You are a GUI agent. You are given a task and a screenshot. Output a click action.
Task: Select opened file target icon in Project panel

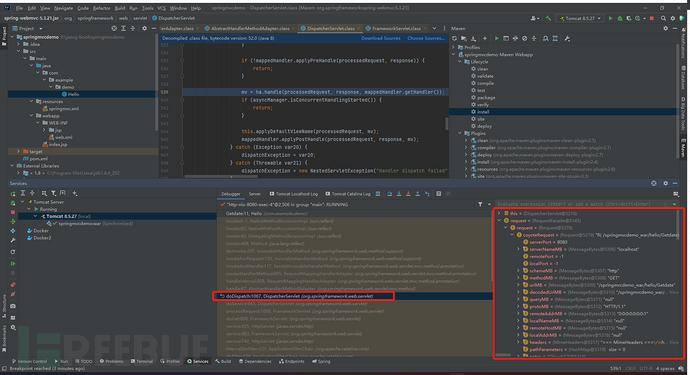pos(114,28)
